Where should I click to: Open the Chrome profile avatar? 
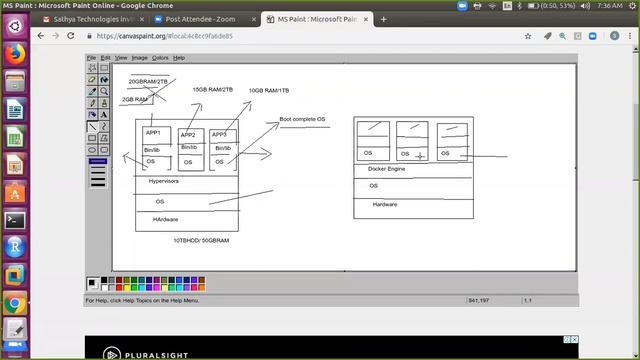(x=615, y=36)
